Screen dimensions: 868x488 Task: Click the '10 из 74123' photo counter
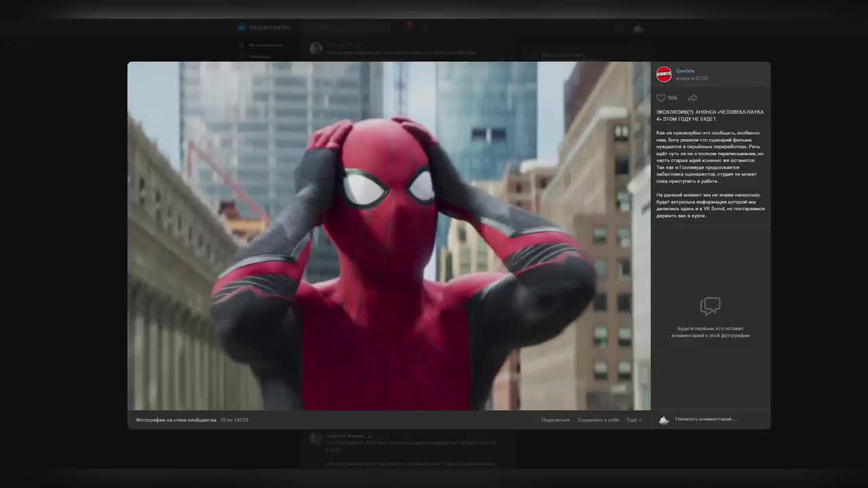234,420
